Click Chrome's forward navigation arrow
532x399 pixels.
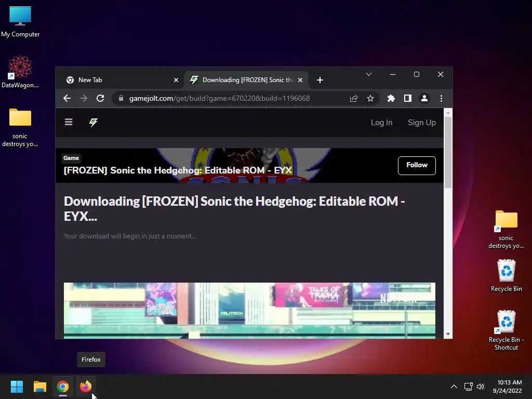click(x=84, y=98)
